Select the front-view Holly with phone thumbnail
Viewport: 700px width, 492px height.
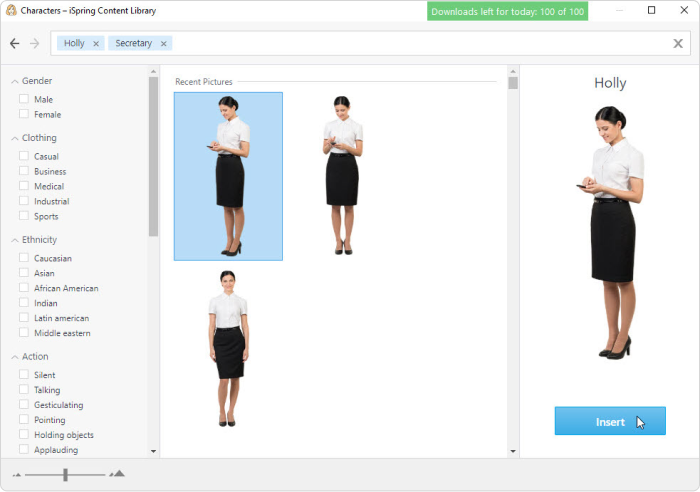342,175
